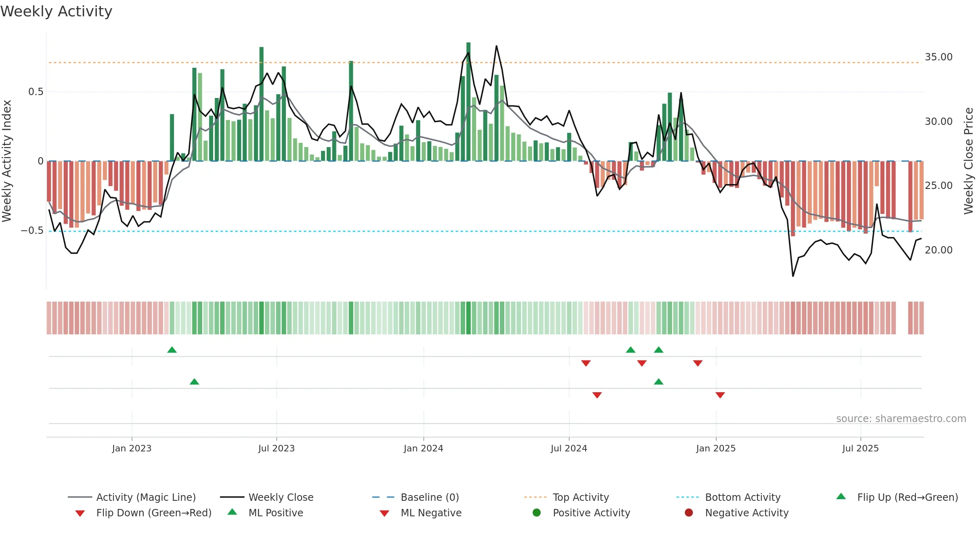Click the flip-down triangle just before Jan 2025

coord(698,363)
